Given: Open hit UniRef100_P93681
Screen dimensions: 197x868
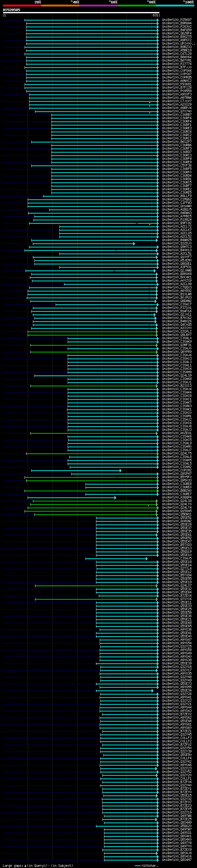Looking at the screenshot, I should click(176, 84).
